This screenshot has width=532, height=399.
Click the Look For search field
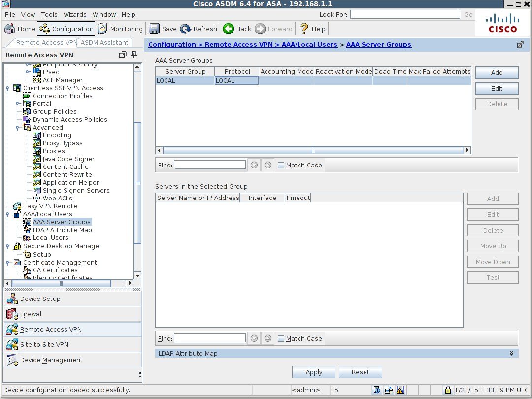(x=404, y=14)
